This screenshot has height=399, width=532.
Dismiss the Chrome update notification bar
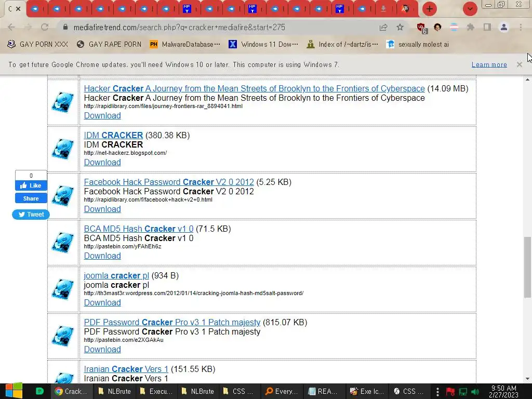coord(519,64)
